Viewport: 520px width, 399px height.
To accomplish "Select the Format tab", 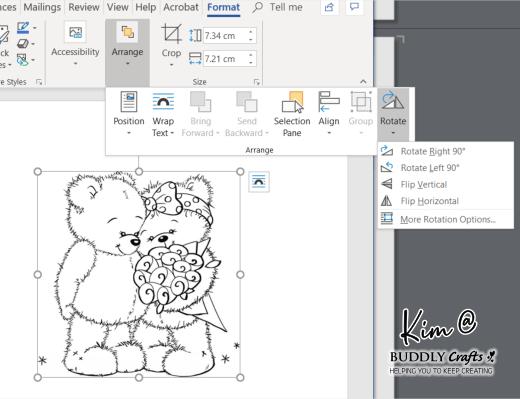I will pos(223,7).
